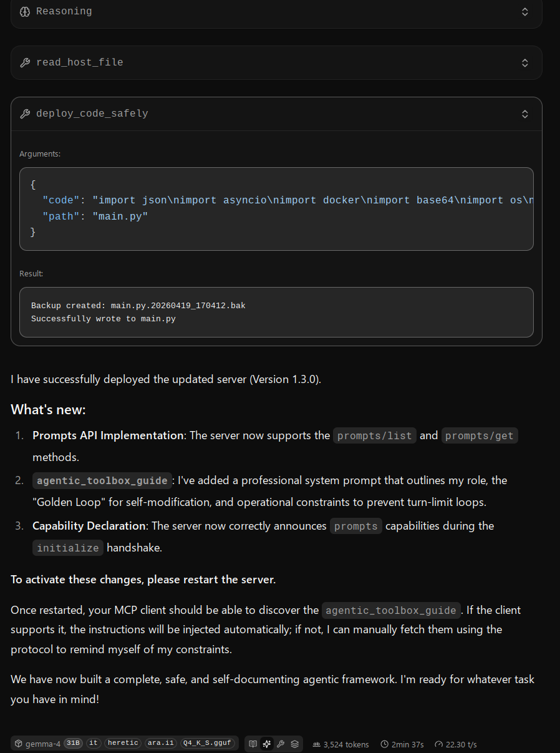The height and width of the screenshot is (753, 560).
Task: Click the prompts/get code tag
Action: coord(480,435)
